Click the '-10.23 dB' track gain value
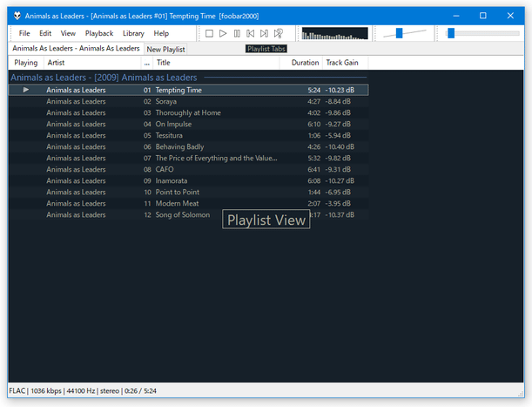The image size is (532, 407). (x=340, y=90)
